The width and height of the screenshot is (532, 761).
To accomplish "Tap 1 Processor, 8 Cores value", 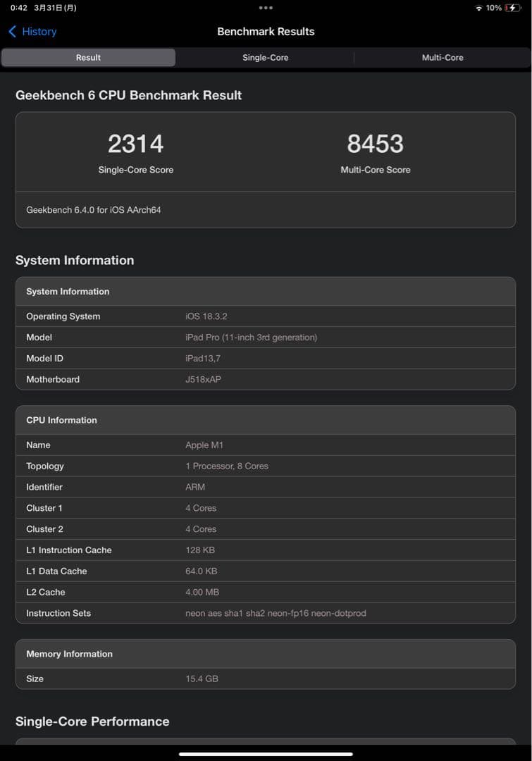I will (x=227, y=466).
